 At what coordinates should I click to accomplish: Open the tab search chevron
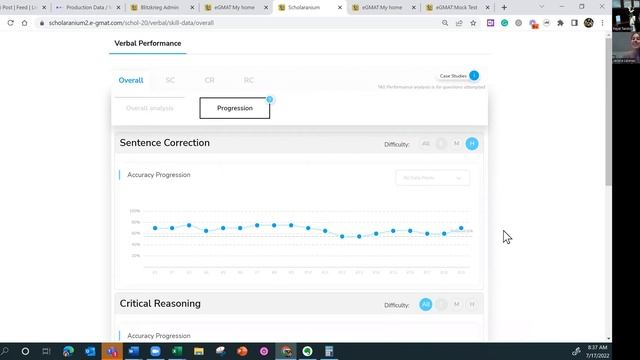coord(542,7)
